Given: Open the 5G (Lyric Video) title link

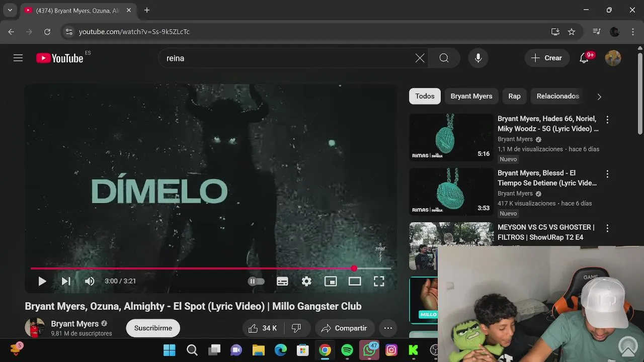Looking at the screenshot, I should pyautogui.click(x=548, y=124).
